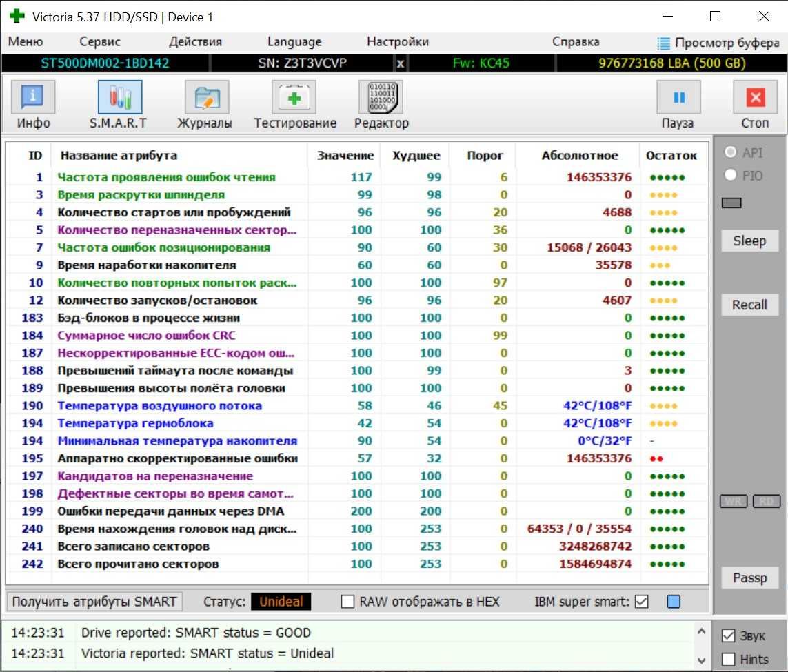
Task: Click the Fw: KC45 firmware field
Action: [481, 63]
